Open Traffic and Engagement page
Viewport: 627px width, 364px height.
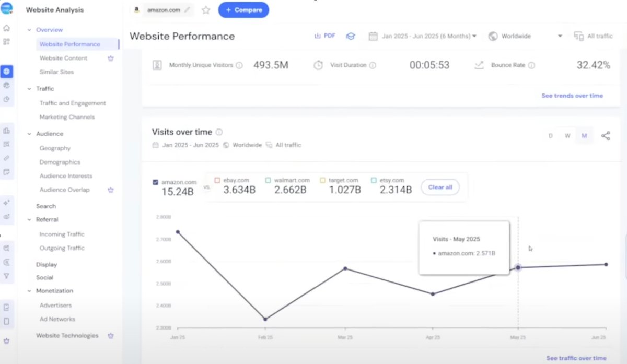73,103
